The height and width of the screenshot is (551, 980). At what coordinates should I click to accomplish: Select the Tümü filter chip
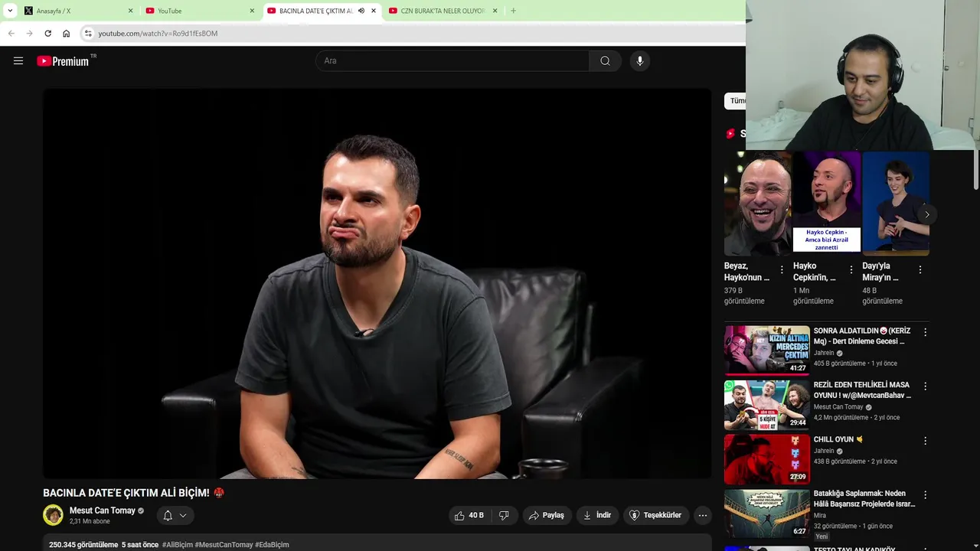pos(735,101)
